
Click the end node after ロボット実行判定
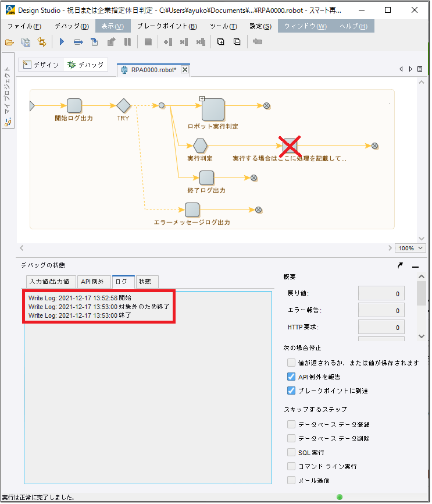pos(267,106)
